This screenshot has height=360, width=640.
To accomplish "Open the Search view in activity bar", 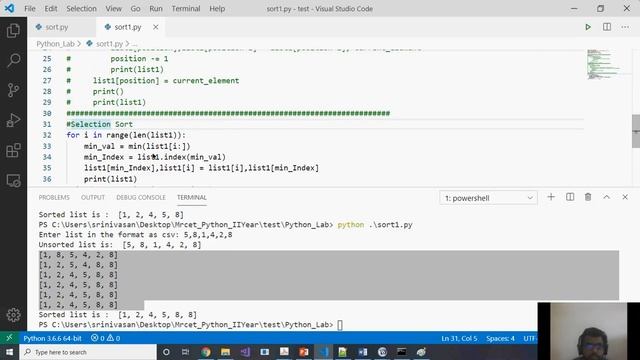I will pyautogui.click(x=13, y=60).
